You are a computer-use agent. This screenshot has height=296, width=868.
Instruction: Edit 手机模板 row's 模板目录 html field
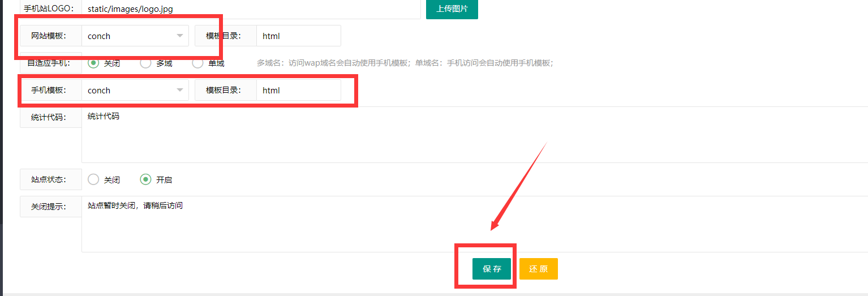pos(299,90)
